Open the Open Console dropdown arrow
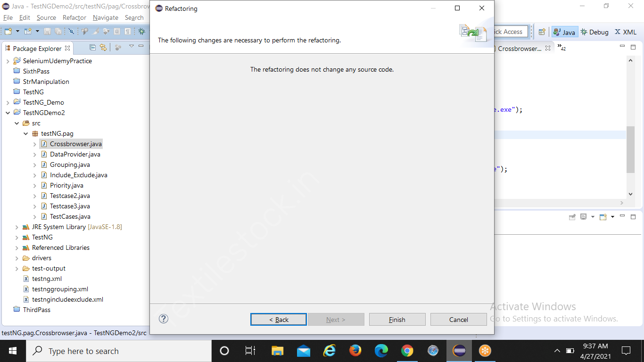 (612, 217)
